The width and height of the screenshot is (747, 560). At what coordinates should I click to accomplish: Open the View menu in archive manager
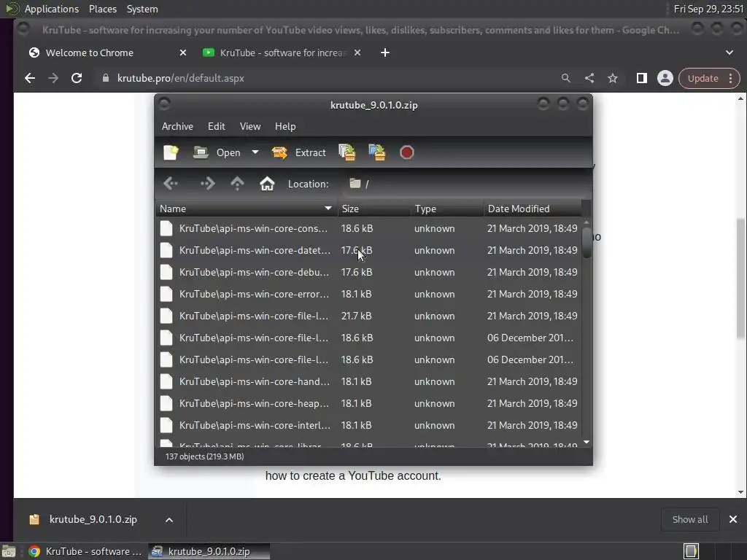(250, 126)
